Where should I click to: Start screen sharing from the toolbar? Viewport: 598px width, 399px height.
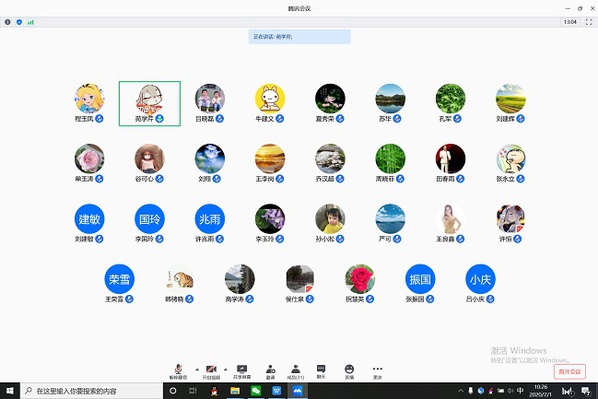242,372
